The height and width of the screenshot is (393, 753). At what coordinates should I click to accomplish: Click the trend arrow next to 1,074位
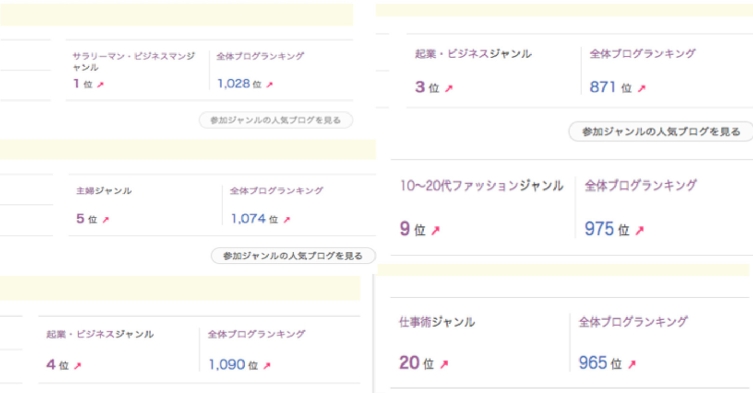coord(287,220)
